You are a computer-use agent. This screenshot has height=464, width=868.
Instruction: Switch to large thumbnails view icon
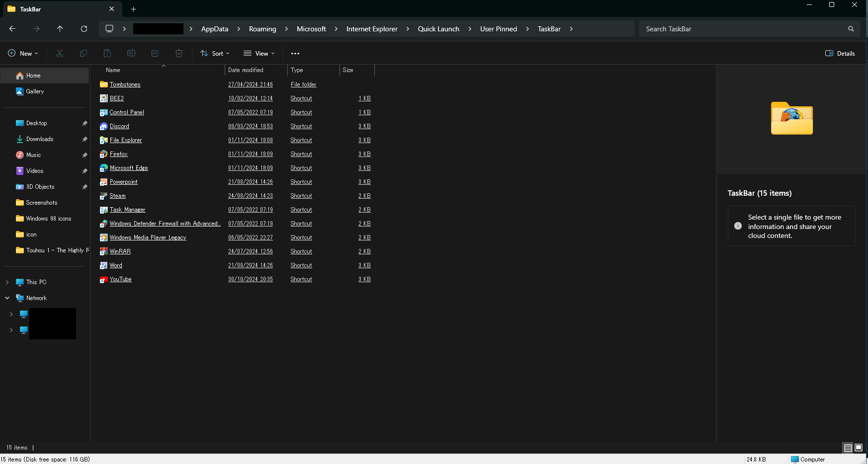pos(859,448)
